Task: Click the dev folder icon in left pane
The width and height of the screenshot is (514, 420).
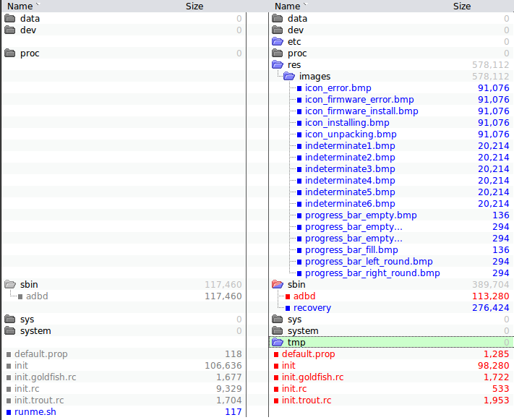Action: pos(10,30)
